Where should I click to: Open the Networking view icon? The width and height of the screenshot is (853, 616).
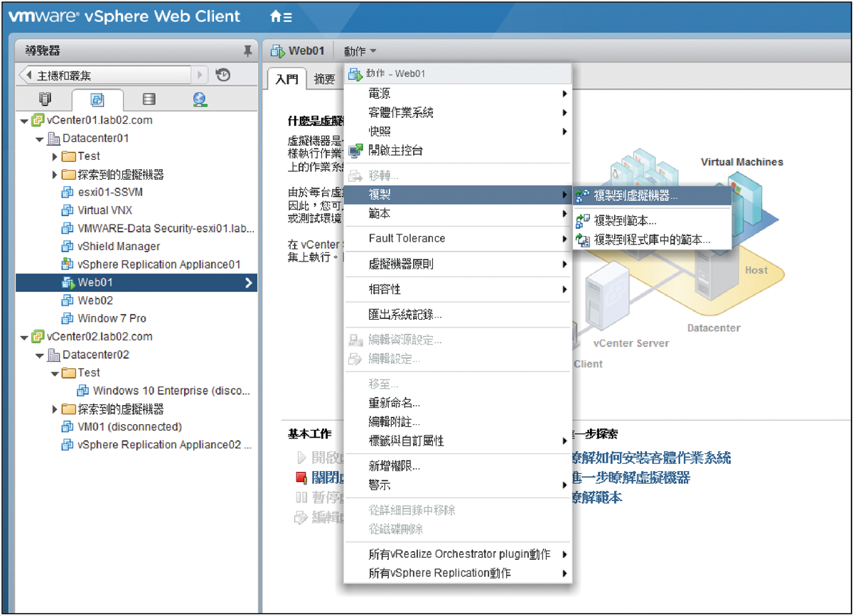coord(200,100)
